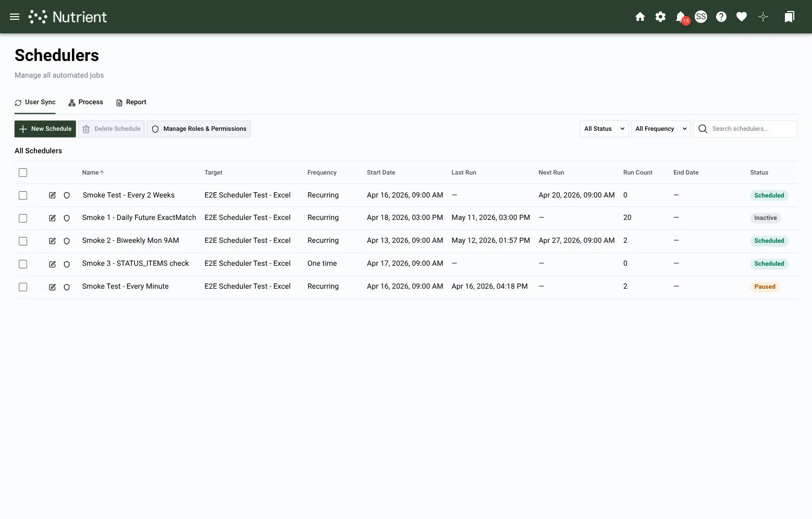
Task: Check the Smoke 1 - Daily Future ExactMatch row
Action: (23, 218)
